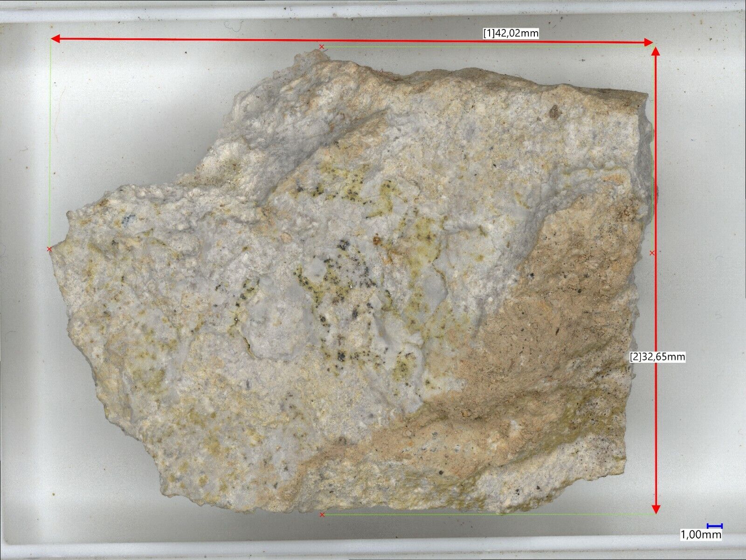Click the [1]42,02mm width measurement label
This screenshot has width=746, height=560.
[x=511, y=33]
